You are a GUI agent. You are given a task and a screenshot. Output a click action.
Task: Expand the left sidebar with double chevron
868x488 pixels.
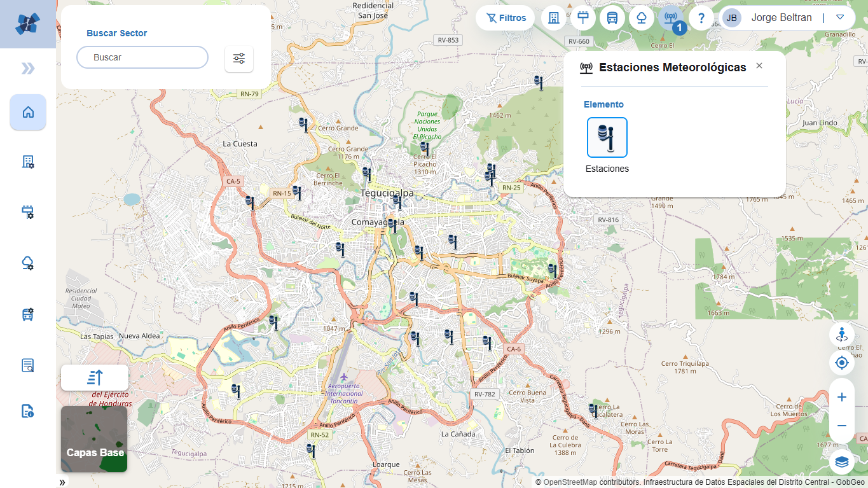pos(28,69)
